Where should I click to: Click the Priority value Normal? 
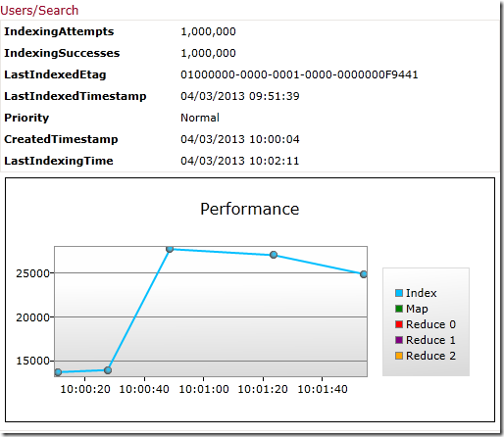(x=200, y=118)
